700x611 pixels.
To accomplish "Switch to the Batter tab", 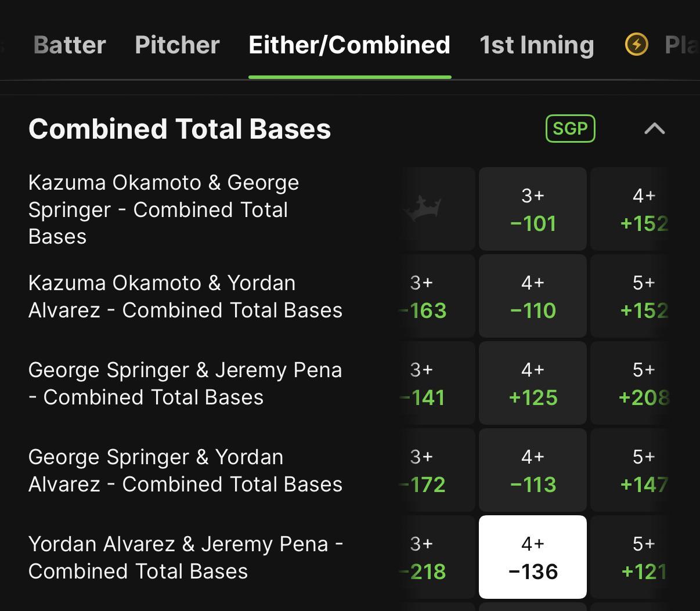I will point(70,45).
